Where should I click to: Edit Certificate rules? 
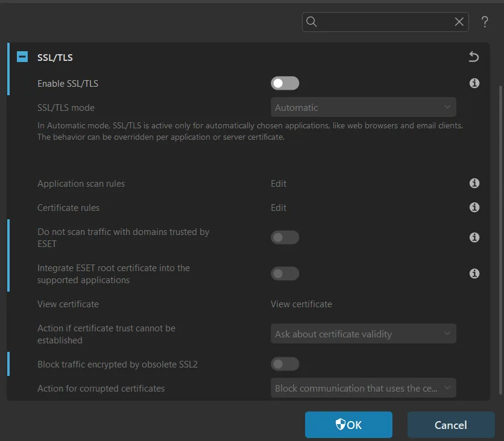279,207
